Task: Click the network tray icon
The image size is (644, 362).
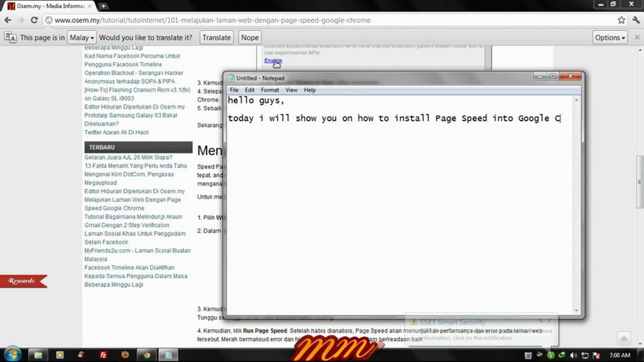Action: [585, 355]
